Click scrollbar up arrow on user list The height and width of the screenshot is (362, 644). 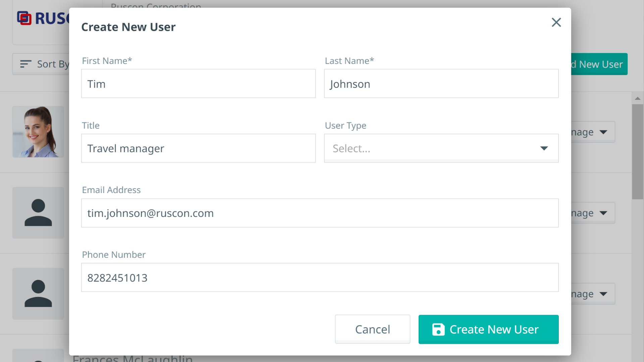[638, 99]
